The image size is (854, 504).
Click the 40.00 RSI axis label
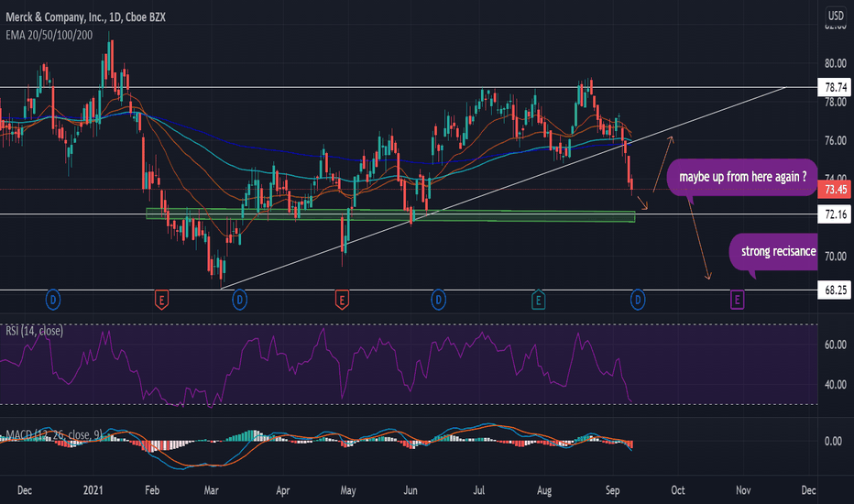coord(836,385)
